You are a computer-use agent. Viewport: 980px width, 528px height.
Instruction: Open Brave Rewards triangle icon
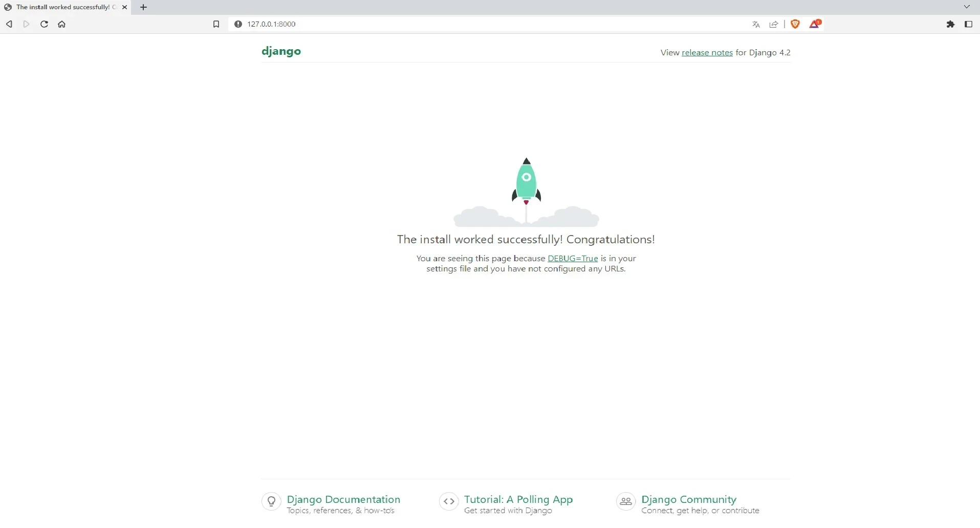click(815, 24)
